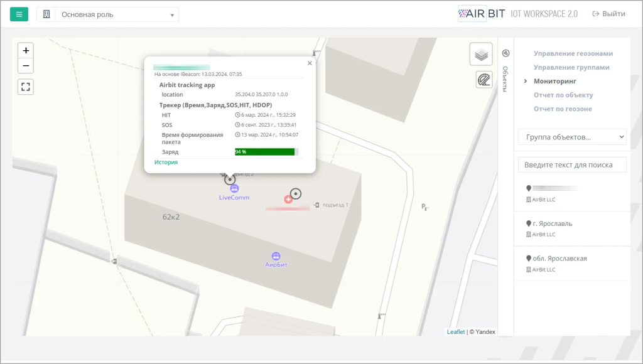The image size is (643, 364).
Task: Click the LiveComm organization marker icon
Action: [234, 188]
